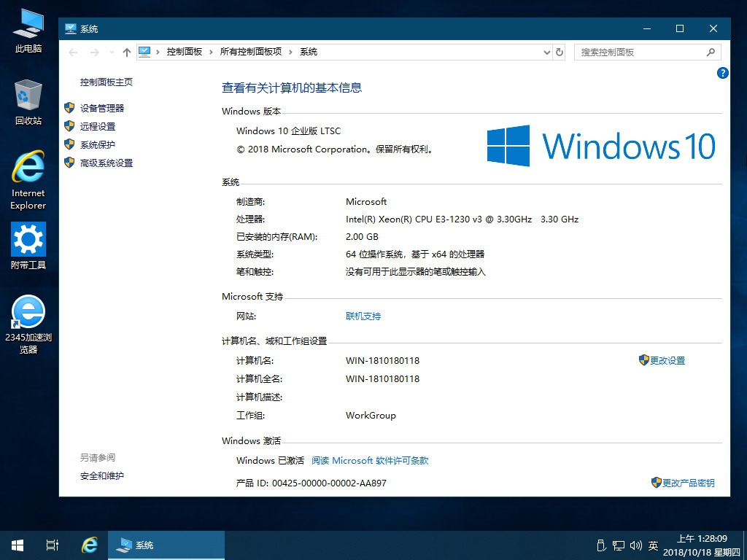Minimize the 系统 window
Screen dimensions: 747x560
[x=647, y=28]
